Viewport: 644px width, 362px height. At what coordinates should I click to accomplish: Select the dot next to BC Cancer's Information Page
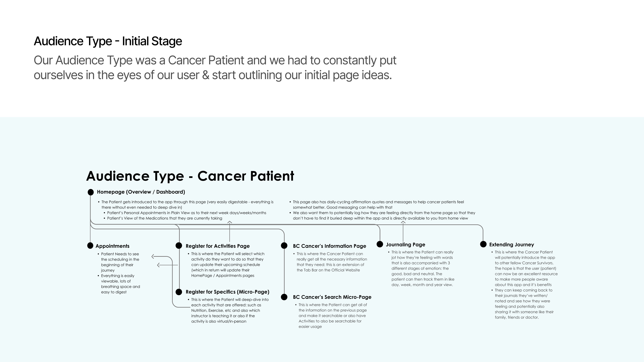coord(284,246)
